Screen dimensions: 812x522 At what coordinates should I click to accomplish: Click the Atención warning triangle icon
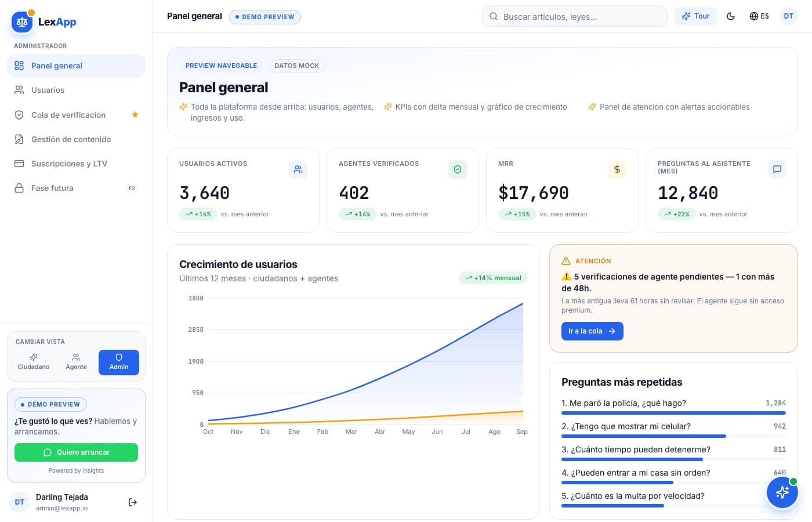tap(566, 261)
